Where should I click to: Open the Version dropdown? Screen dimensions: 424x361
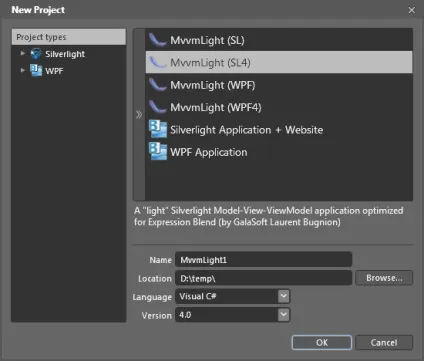coord(284,314)
